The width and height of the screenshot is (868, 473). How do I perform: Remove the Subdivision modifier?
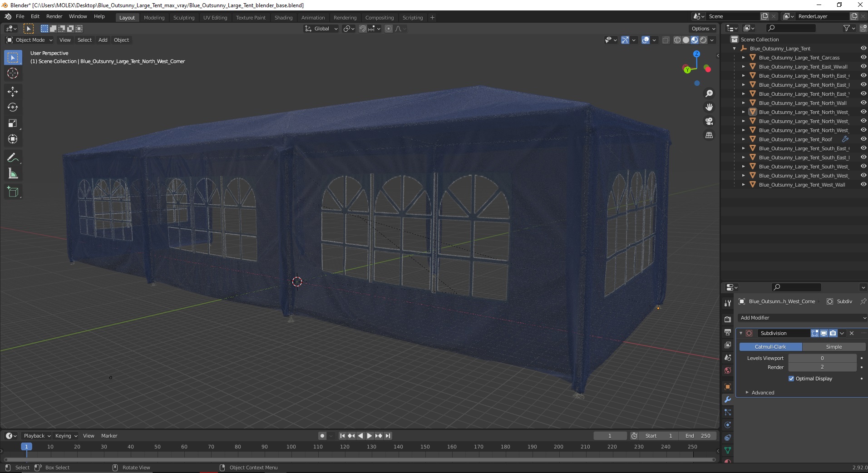[x=852, y=333]
